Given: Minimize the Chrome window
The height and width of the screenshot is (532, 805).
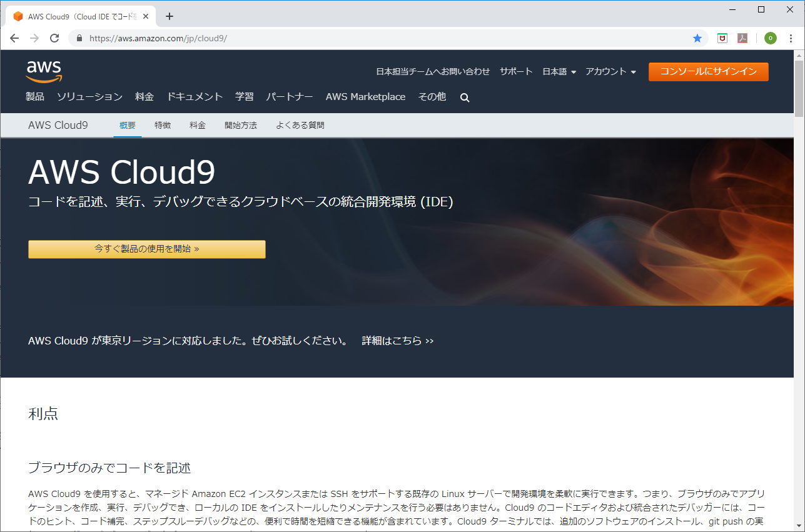Looking at the screenshot, I should (732, 9).
